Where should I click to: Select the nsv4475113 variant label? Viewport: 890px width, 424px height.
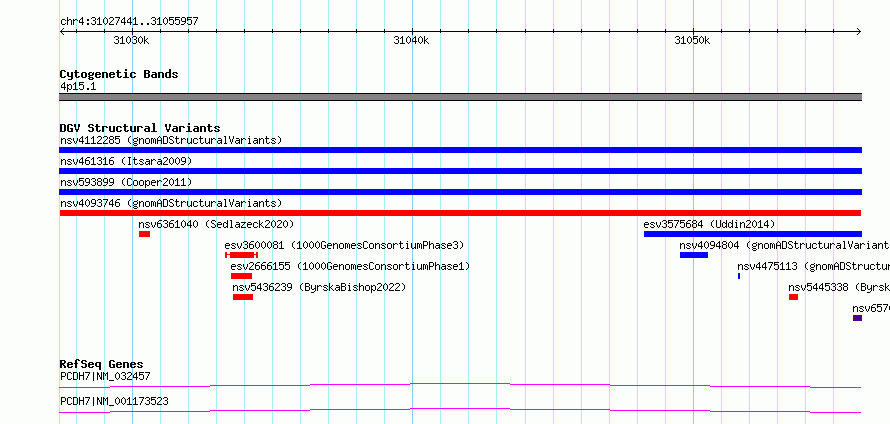click(x=813, y=266)
